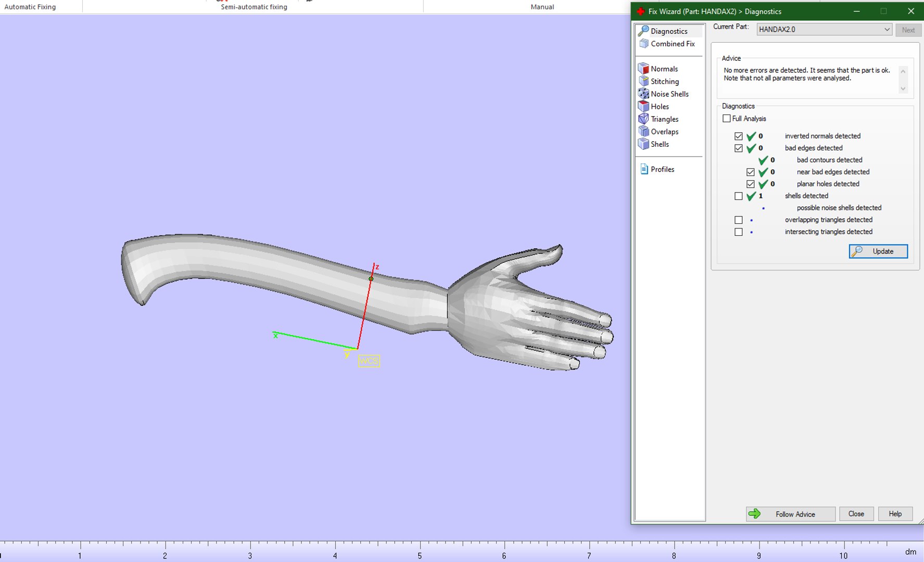
Task: Click the Help button
Action: click(x=895, y=514)
